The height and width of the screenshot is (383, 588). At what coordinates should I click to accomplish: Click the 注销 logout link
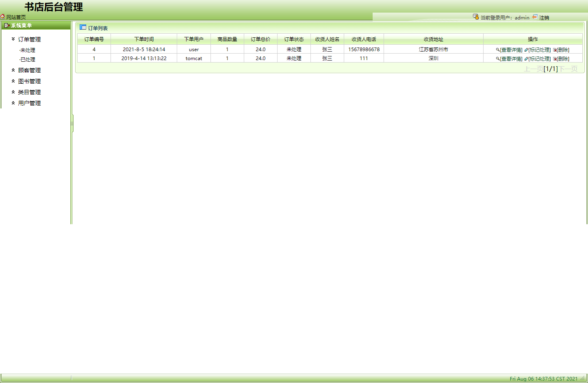[544, 17]
